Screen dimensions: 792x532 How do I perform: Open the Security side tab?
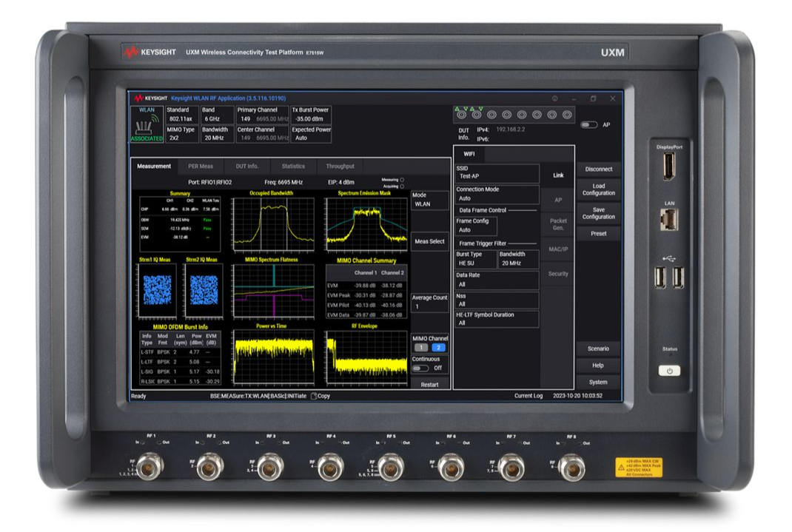(558, 274)
